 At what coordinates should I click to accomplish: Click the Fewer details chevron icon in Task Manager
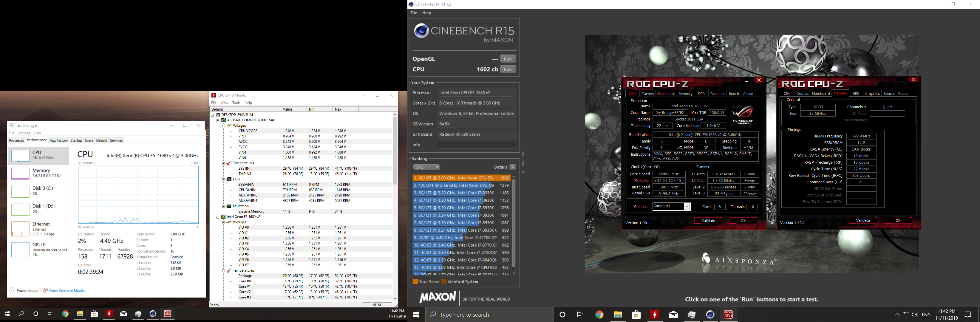click(13, 290)
